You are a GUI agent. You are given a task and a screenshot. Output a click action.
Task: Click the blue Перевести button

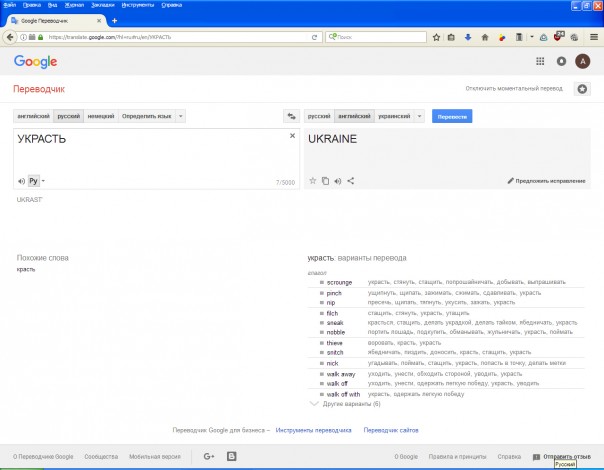(451, 116)
